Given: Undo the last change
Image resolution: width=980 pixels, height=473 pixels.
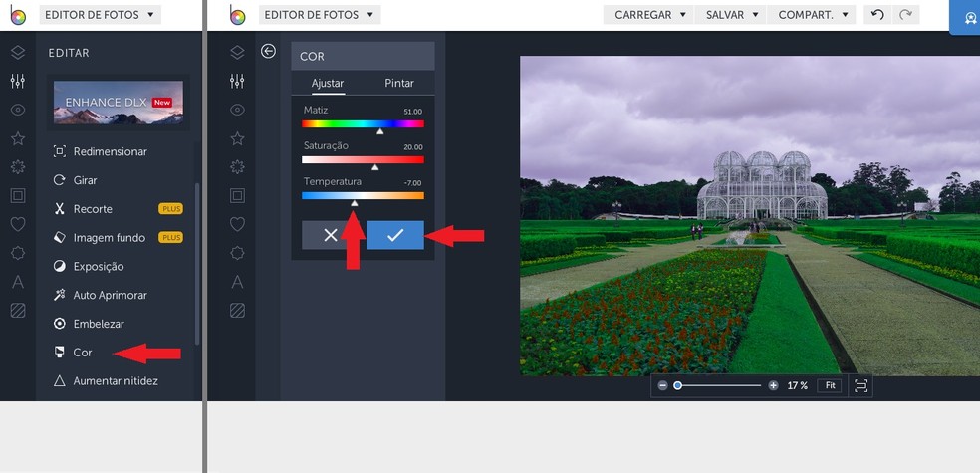Looking at the screenshot, I should coord(877,14).
